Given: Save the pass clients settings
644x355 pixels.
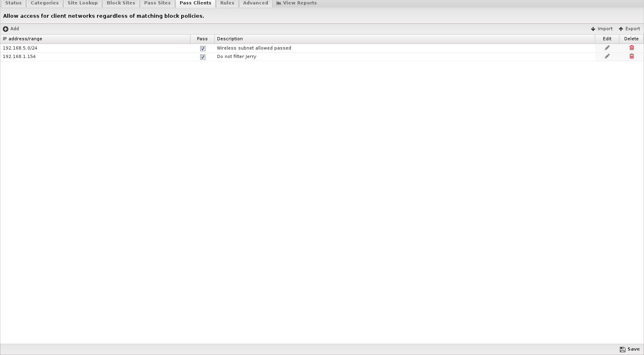Looking at the screenshot, I should pos(630,349).
